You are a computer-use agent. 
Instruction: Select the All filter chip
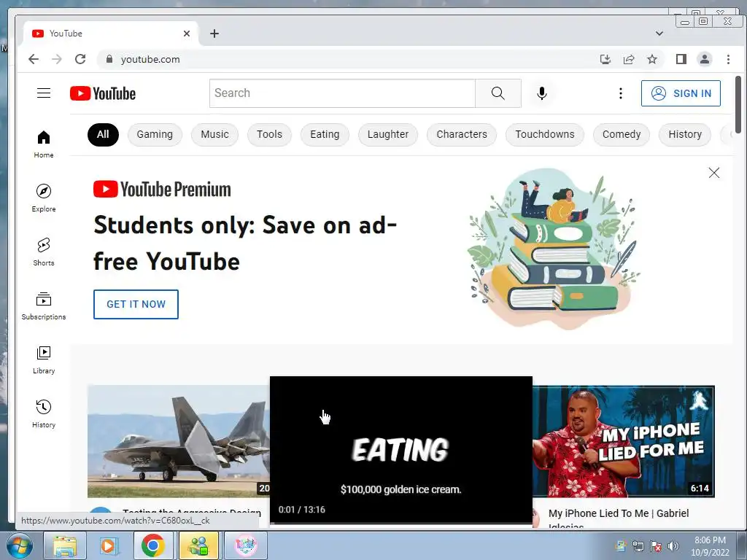[x=103, y=135]
